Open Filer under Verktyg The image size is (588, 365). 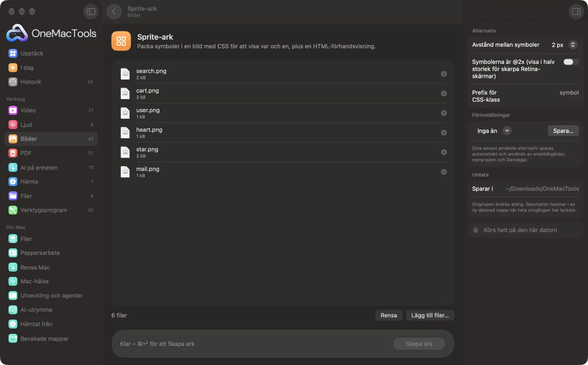pos(51,196)
